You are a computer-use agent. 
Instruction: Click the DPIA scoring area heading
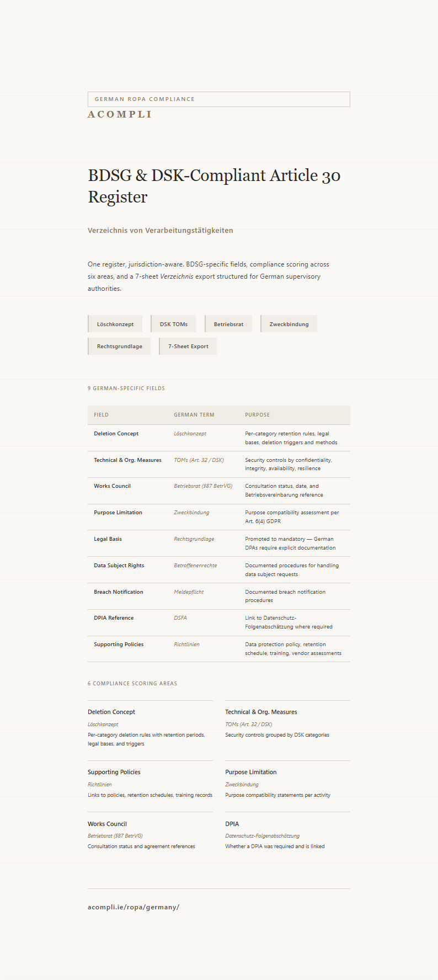pyautogui.click(x=232, y=824)
